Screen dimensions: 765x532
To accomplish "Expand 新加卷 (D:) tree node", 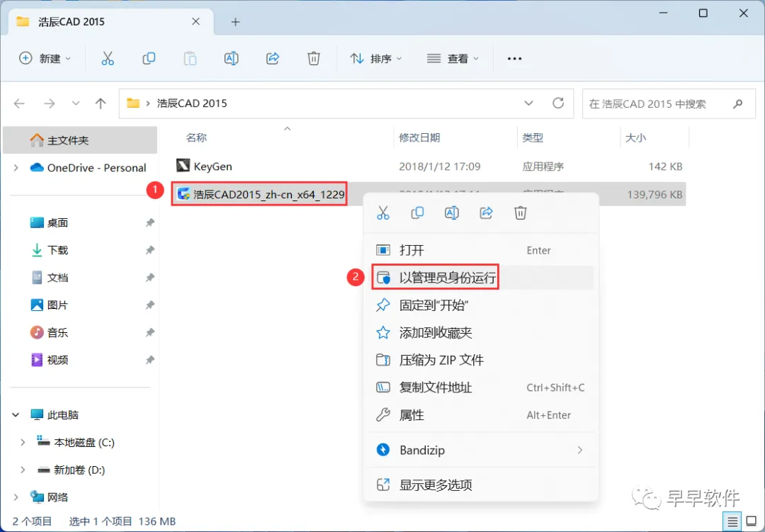I will 23,470.
